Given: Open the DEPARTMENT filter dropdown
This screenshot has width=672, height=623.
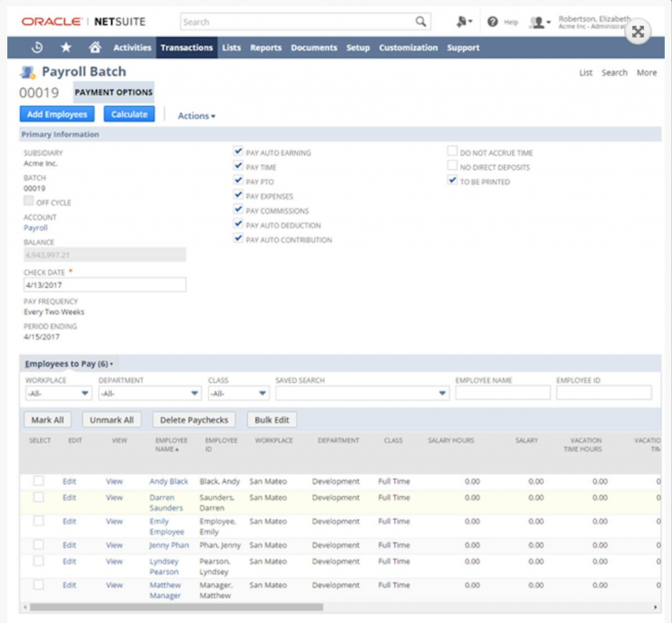Looking at the screenshot, I should (195, 393).
